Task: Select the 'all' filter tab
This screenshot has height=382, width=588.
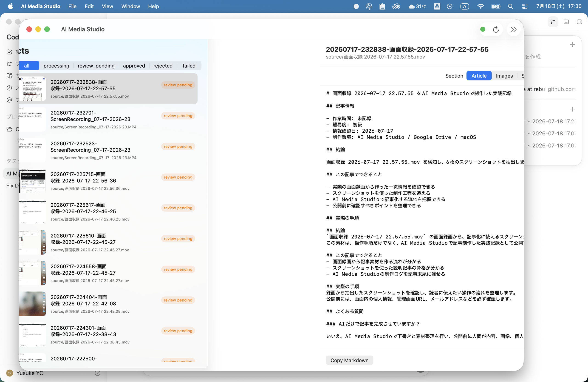Action: pos(29,66)
